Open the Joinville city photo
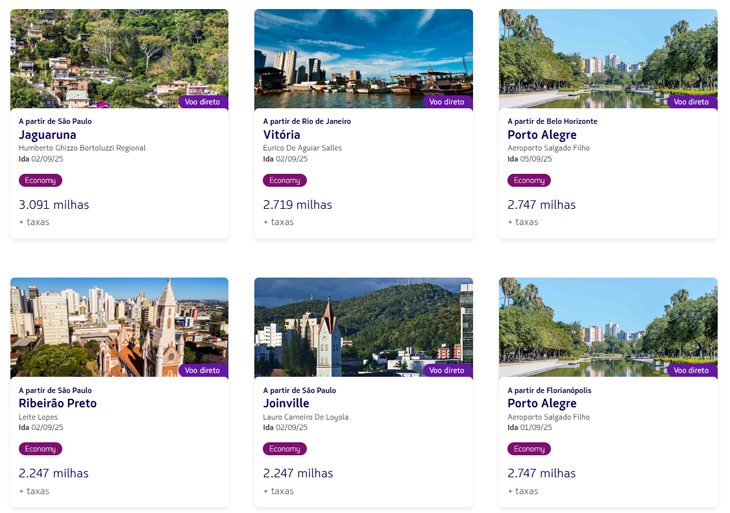The width and height of the screenshot is (730, 513). tap(364, 327)
